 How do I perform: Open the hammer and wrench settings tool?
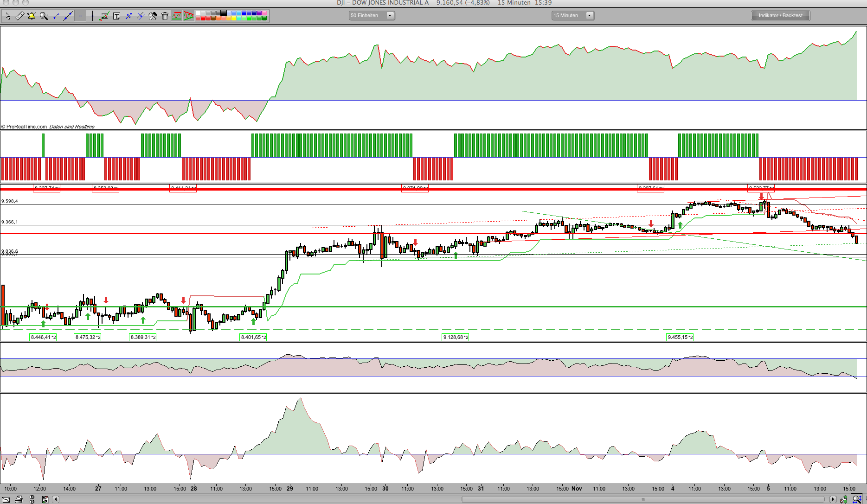[x=153, y=16]
